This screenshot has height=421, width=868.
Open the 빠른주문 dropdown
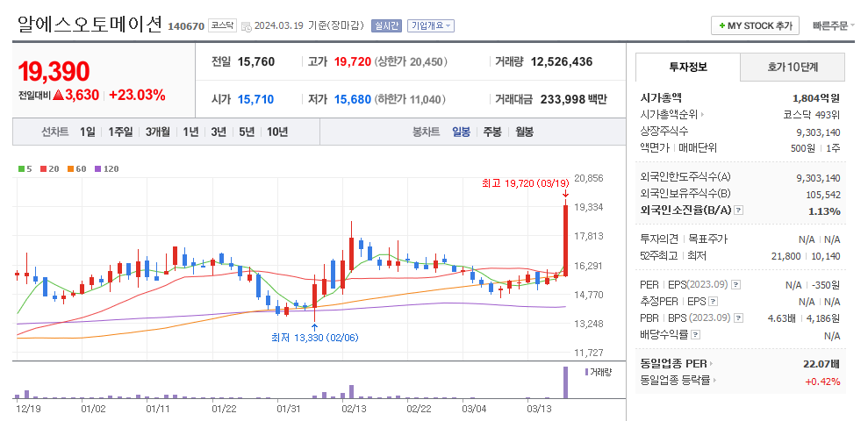click(834, 25)
